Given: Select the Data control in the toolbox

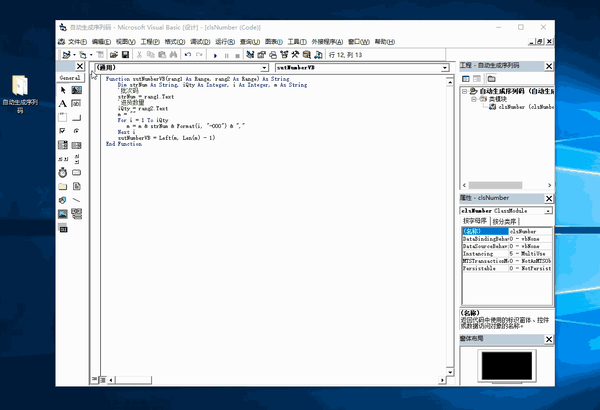Looking at the screenshot, I should (77, 214).
